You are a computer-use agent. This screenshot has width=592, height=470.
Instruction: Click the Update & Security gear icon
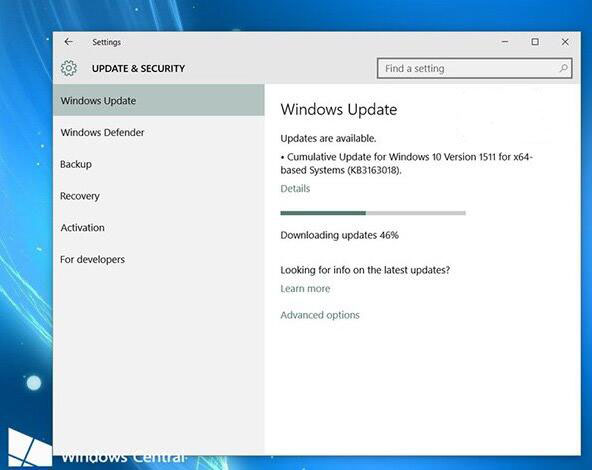pos(69,68)
